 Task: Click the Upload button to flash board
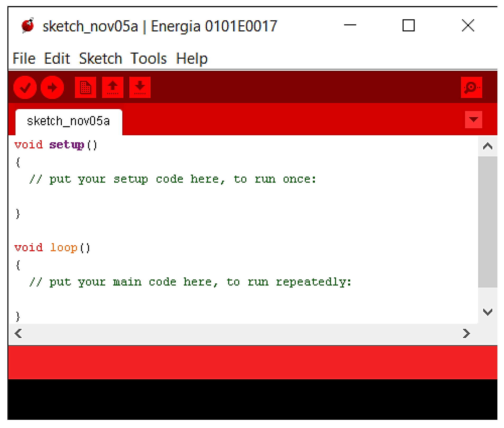(x=52, y=87)
